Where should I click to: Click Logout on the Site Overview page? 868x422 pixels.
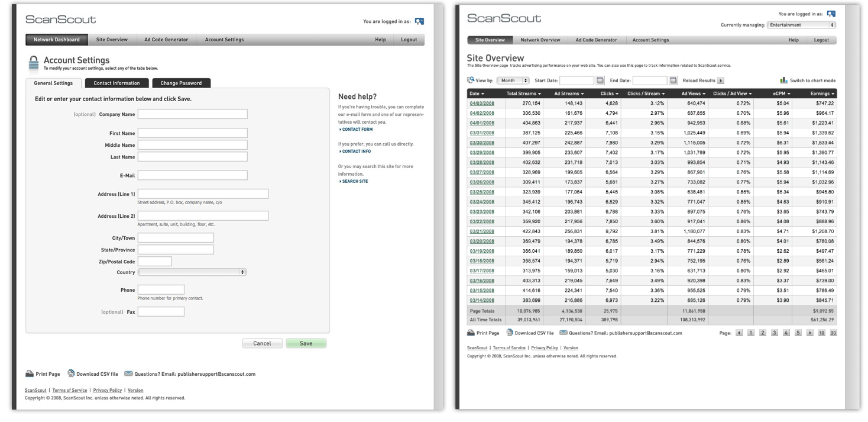(x=821, y=40)
